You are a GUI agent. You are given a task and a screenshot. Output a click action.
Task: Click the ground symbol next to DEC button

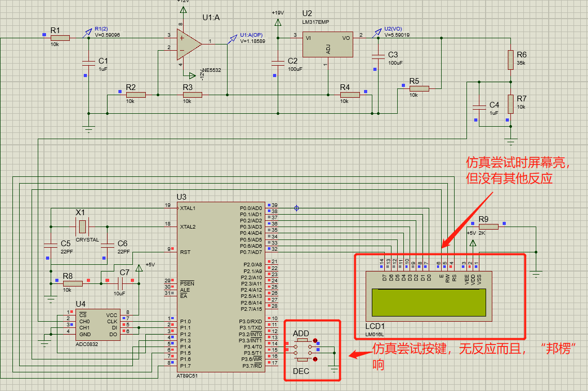[334, 369]
